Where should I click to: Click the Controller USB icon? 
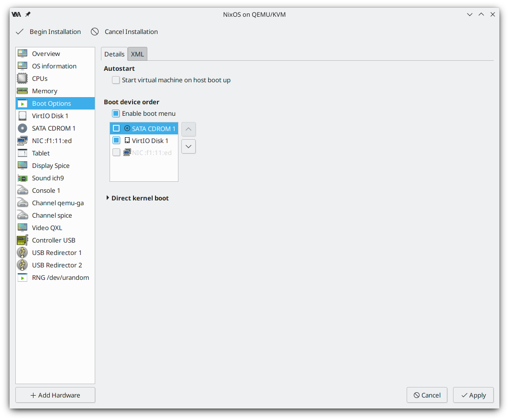coord(22,240)
